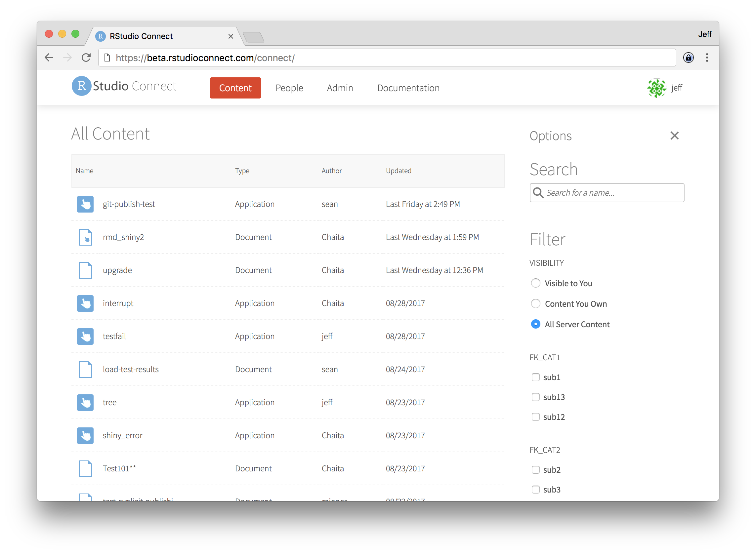Open the Documentation link
This screenshot has width=756, height=554.
[x=408, y=88]
